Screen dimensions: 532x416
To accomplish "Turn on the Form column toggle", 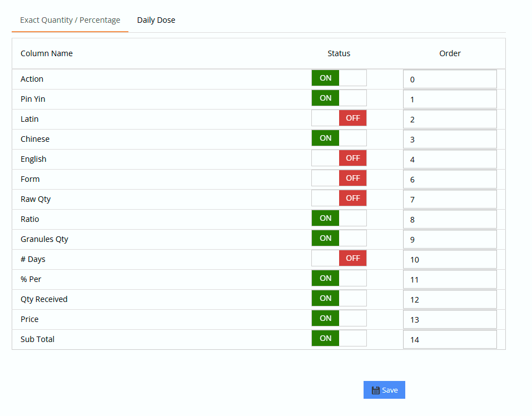I will (339, 178).
